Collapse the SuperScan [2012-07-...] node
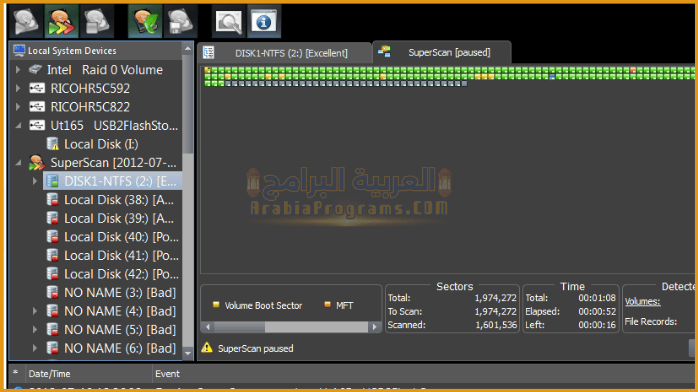 click(x=18, y=163)
